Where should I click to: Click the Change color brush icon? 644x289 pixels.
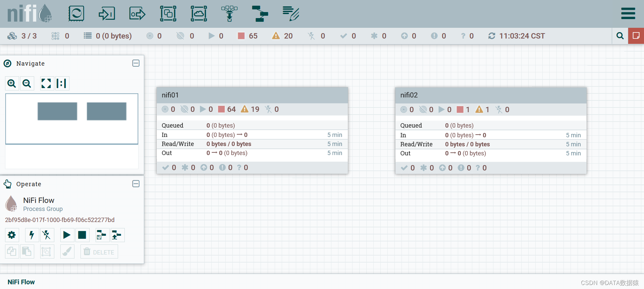click(x=67, y=251)
